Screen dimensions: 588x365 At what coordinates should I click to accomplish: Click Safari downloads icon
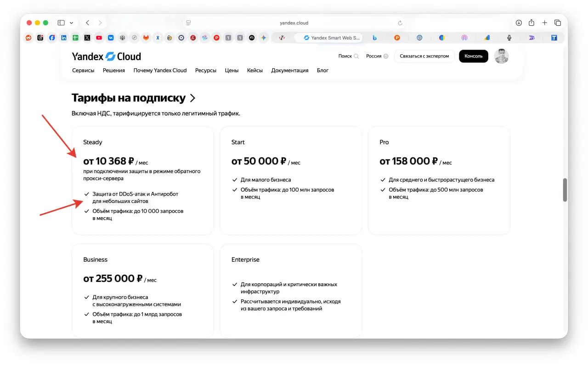(x=519, y=22)
